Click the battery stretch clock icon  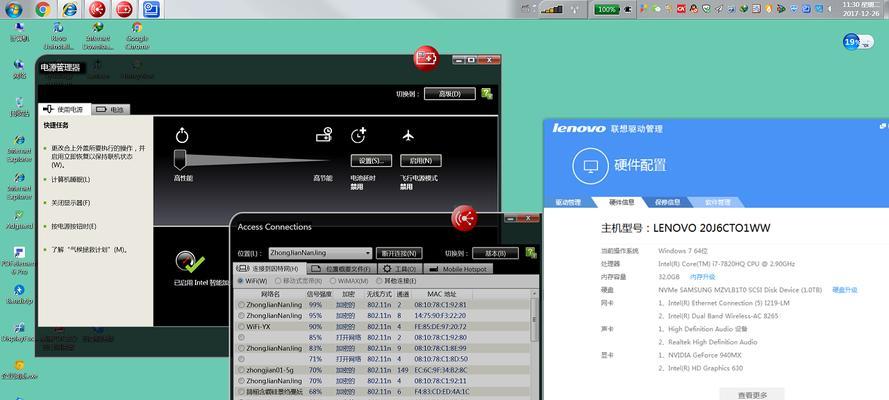358,135
